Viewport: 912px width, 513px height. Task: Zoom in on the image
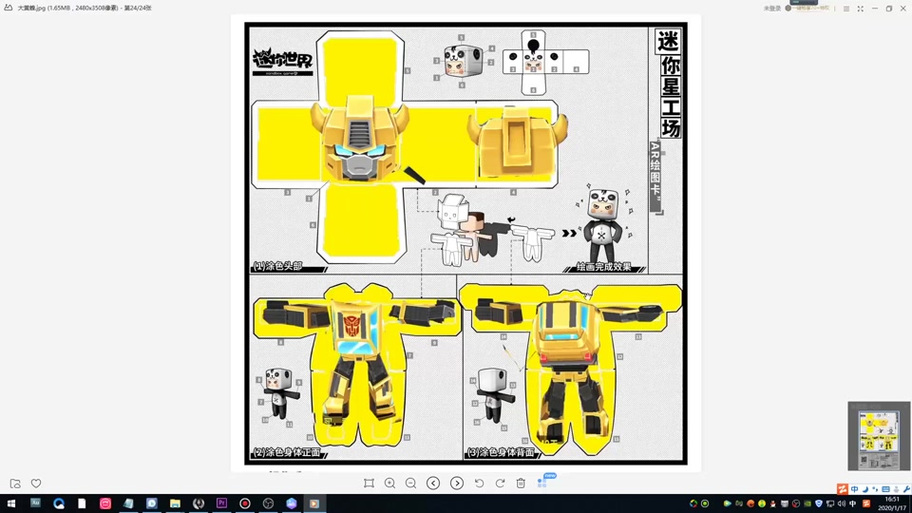[x=390, y=483]
